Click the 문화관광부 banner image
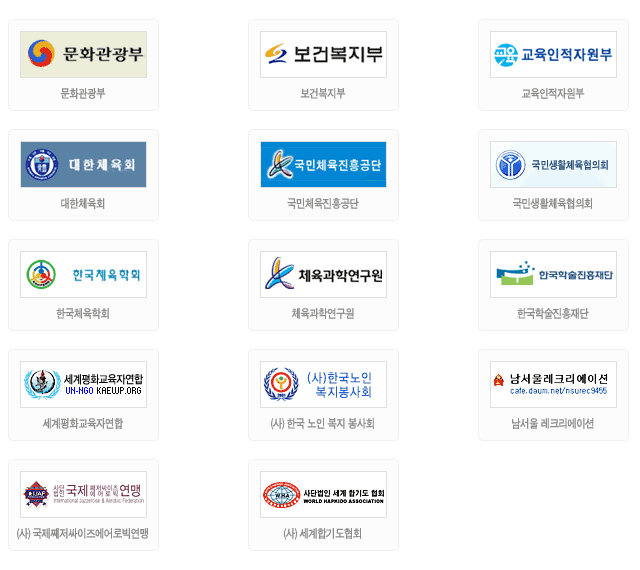 pos(83,54)
